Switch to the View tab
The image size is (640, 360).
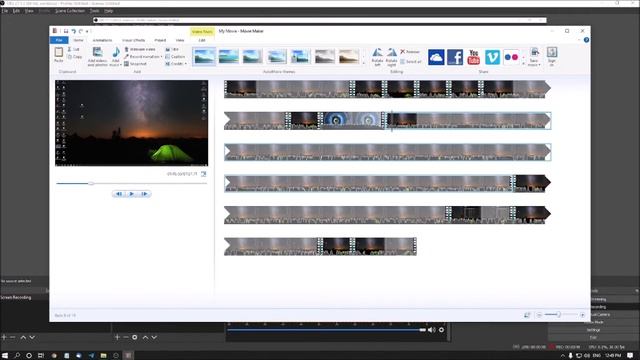coord(180,40)
